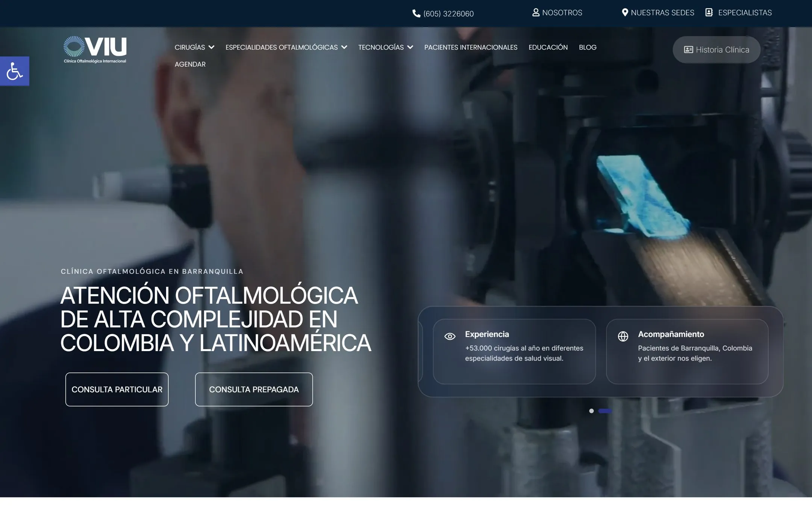Click the contact book icon beside ESPECIALISTAS
812x508 pixels.
click(709, 12)
